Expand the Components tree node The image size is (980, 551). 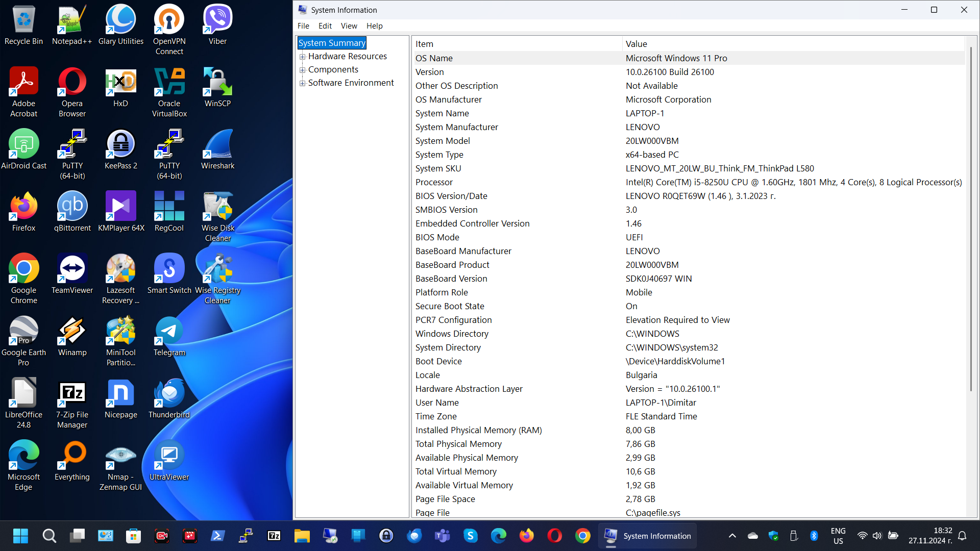302,70
